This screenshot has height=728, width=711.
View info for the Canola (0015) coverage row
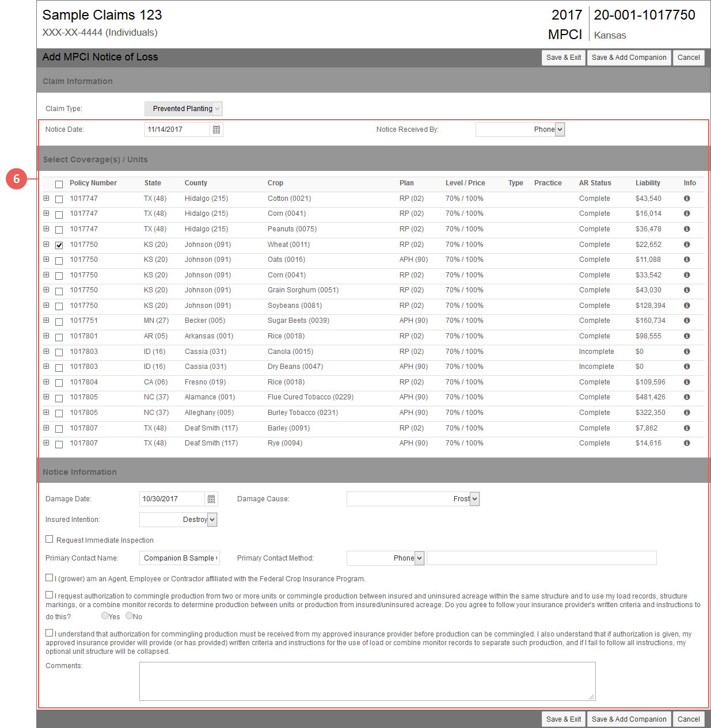(x=687, y=351)
